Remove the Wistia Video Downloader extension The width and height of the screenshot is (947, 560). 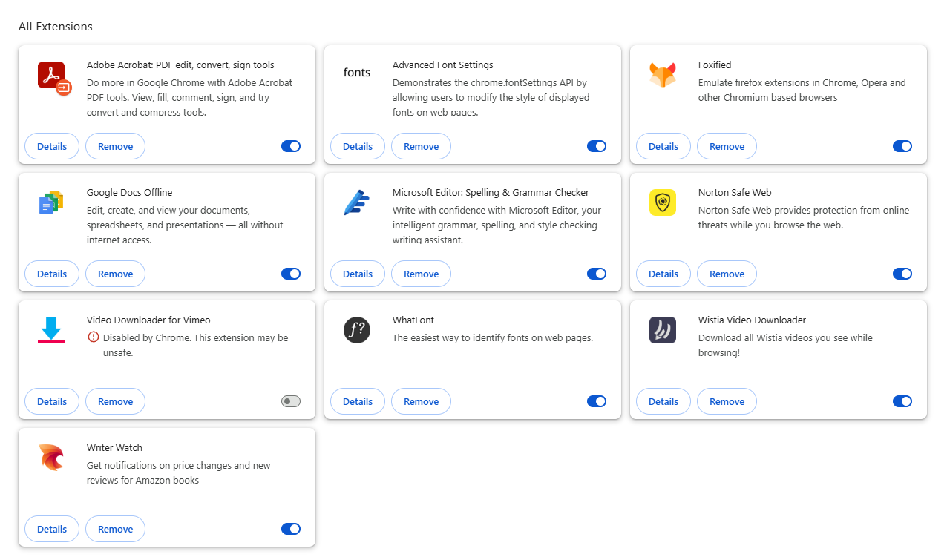coord(727,401)
